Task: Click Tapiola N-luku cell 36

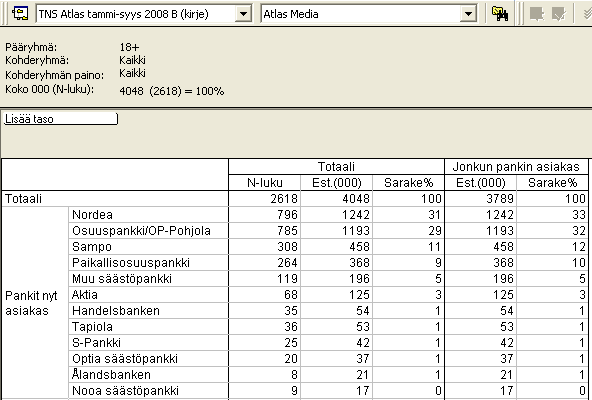Action: 265,327
